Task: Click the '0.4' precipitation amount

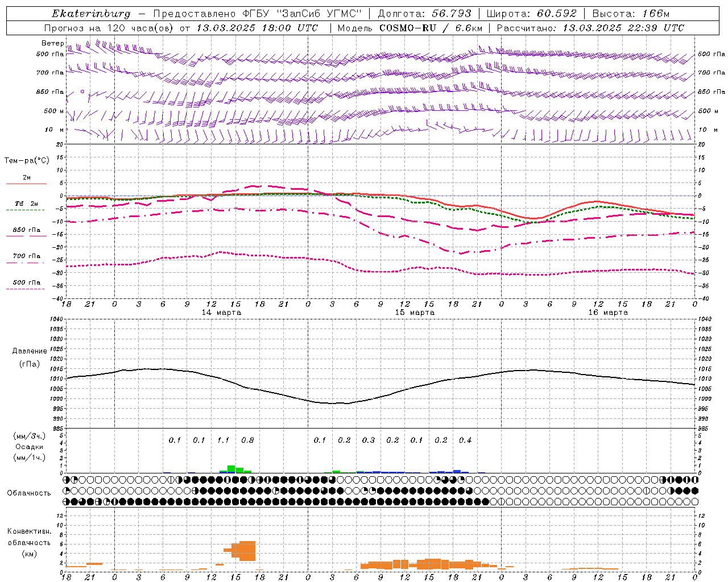Action: (465, 440)
